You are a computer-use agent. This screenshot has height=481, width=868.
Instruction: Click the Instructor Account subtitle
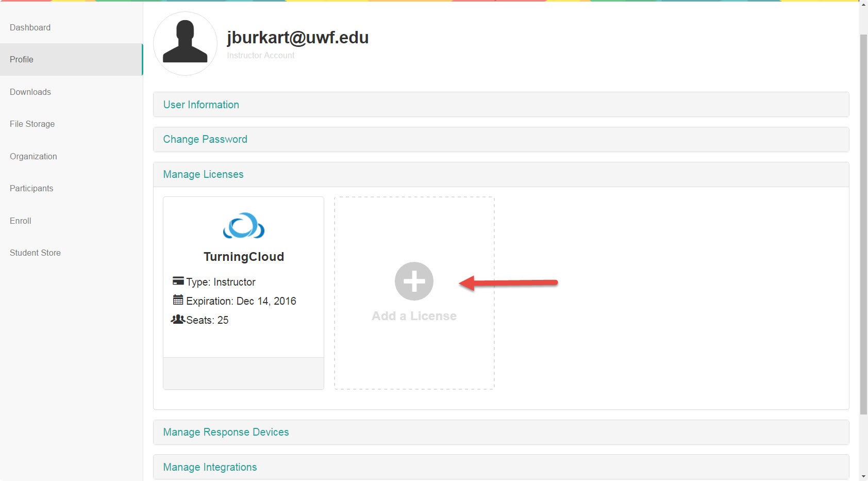click(260, 55)
